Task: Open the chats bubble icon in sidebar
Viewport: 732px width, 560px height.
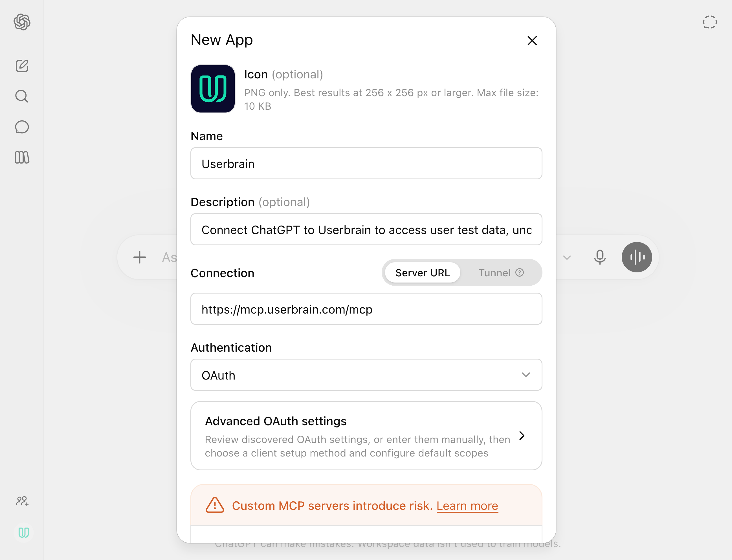Action: [x=22, y=127]
